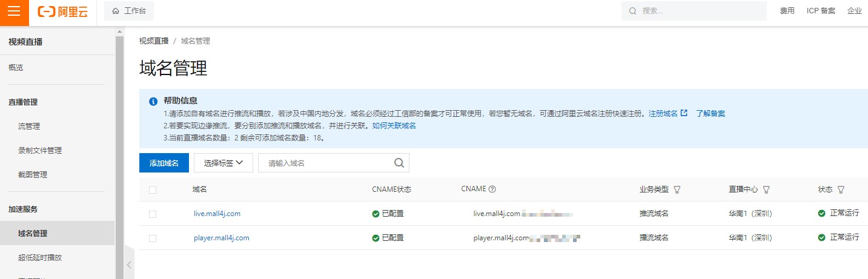Click the search magnifier in domain field
Viewport: 868px width, 279px height.
(x=399, y=163)
